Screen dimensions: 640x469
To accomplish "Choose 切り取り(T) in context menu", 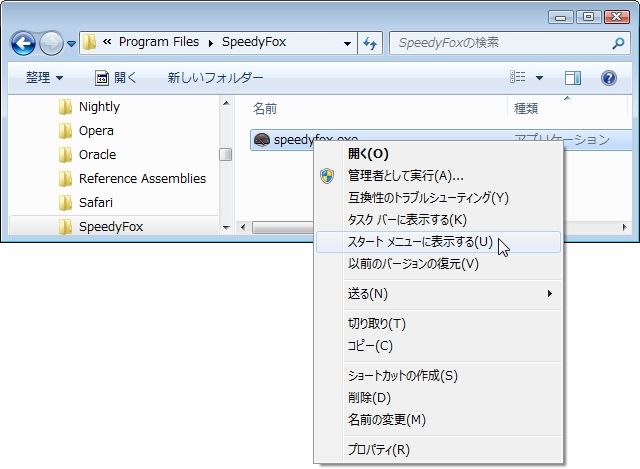I will click(x=438, y=324).
